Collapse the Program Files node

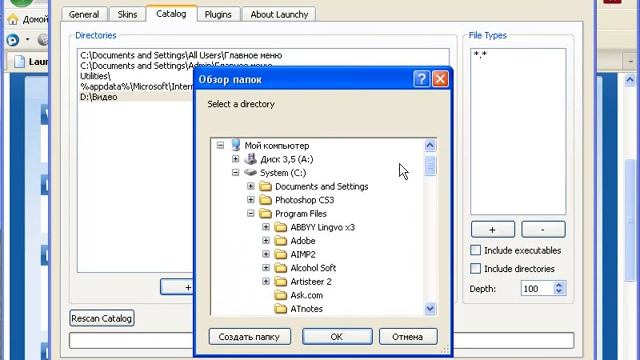[x=251, y=213]
